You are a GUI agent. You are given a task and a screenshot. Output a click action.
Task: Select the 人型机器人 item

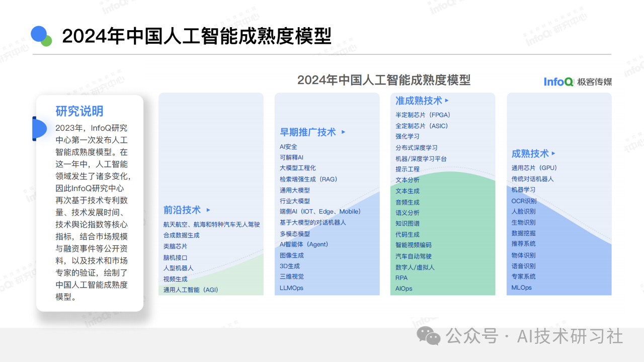tap(178, 268)
